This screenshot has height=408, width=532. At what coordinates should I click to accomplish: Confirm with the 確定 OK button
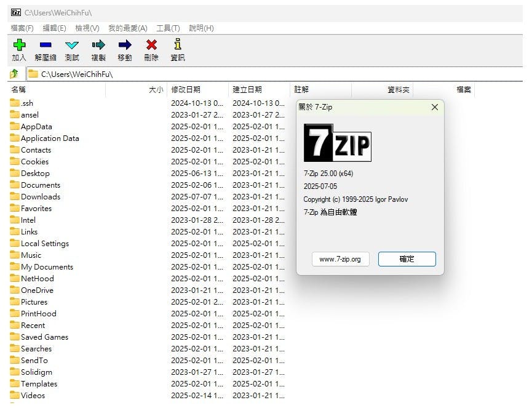407,259
